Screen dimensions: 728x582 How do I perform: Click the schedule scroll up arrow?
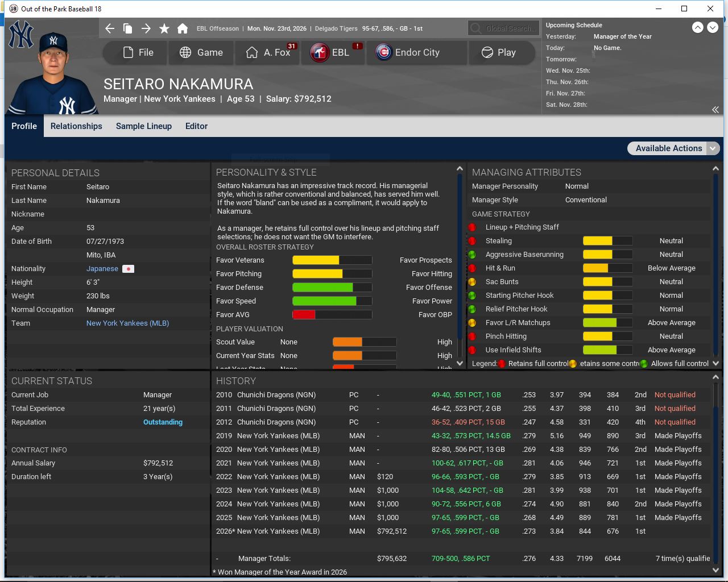click(697, 27)
